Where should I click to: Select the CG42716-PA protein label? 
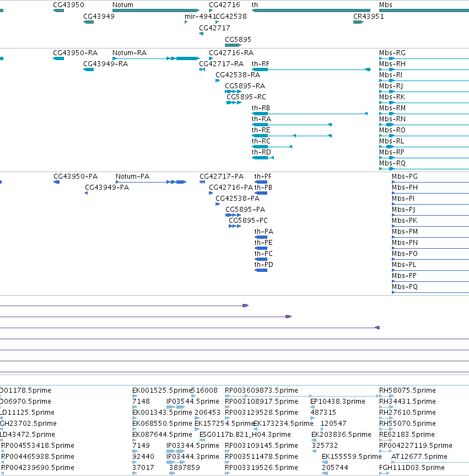click(231, 188)
